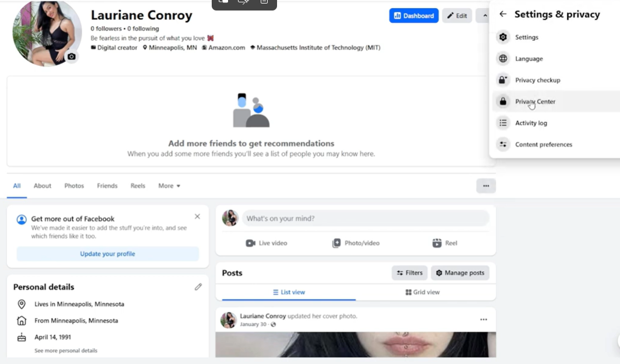
Task: Open three-dot menu on cover photo post
Action: [x=484, y=319]
